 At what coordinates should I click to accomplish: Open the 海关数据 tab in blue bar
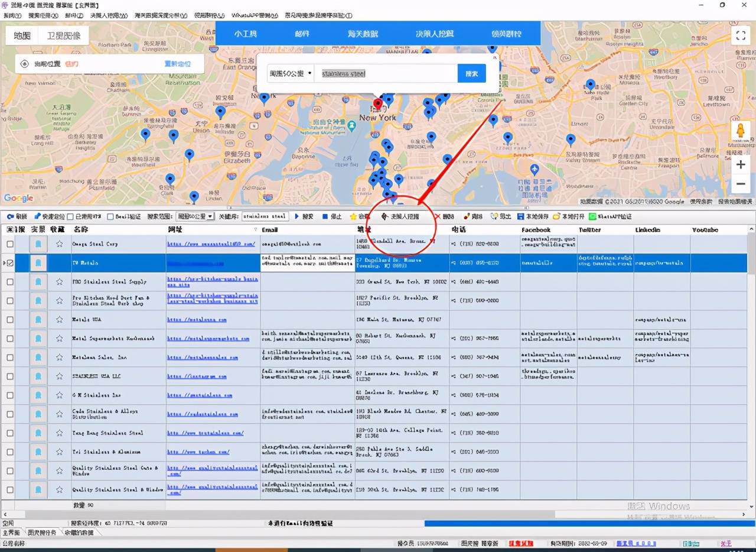pos(363,34)
